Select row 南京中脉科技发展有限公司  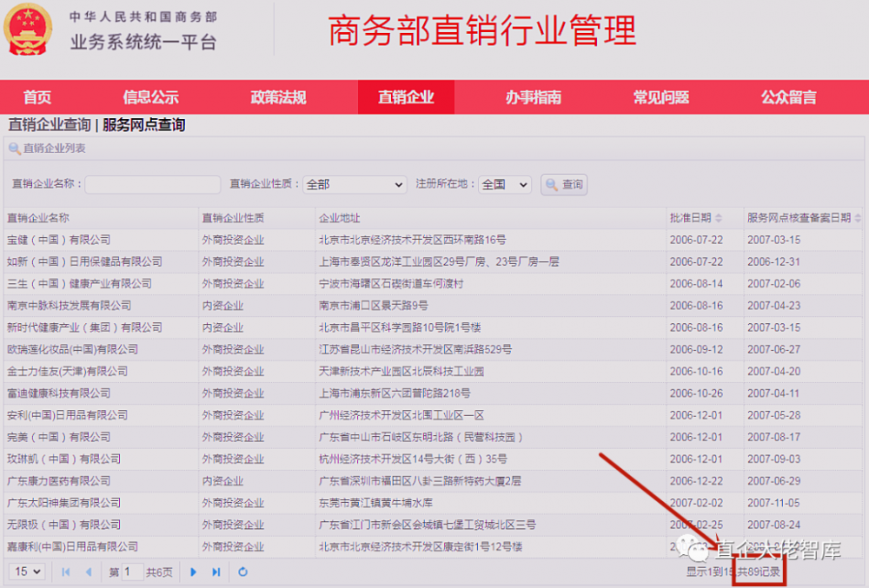point(434,306)
